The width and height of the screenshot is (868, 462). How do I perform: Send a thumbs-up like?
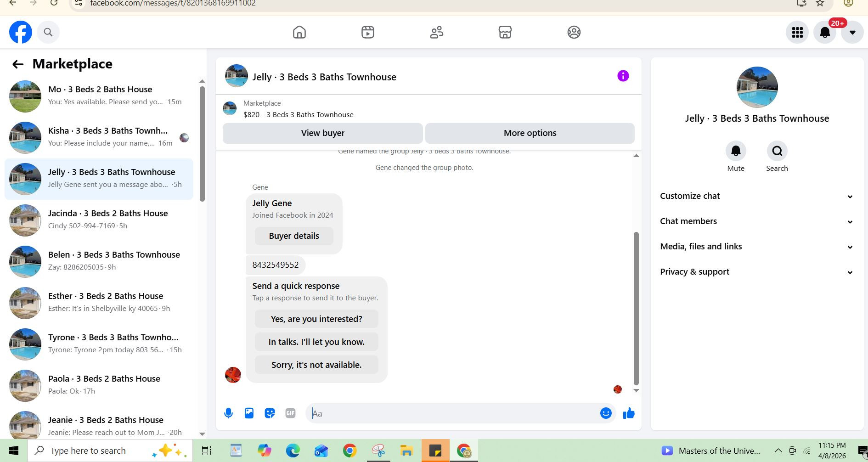pos(629,413)
